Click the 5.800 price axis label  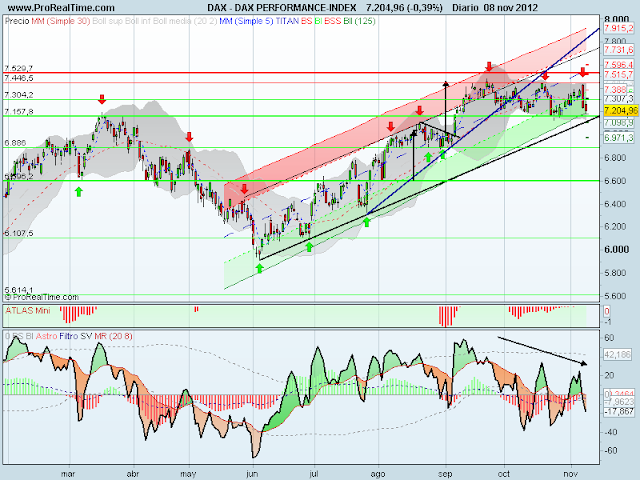pos(615,273)
